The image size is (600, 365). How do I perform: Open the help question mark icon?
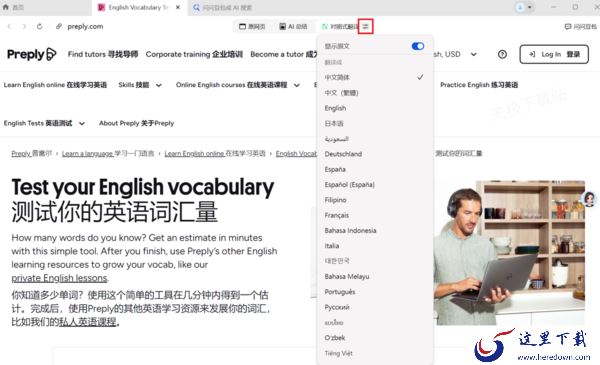[x=502, y=54]
